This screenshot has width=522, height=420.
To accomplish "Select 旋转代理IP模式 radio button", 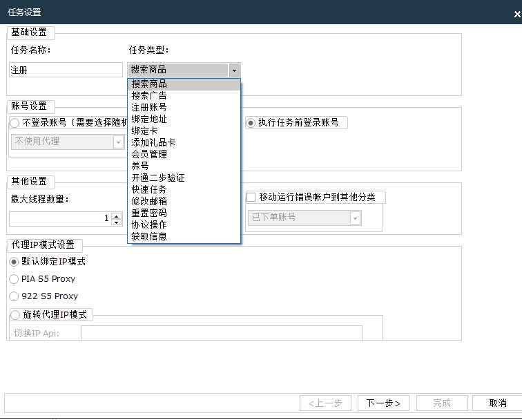I will pos(15,315).
